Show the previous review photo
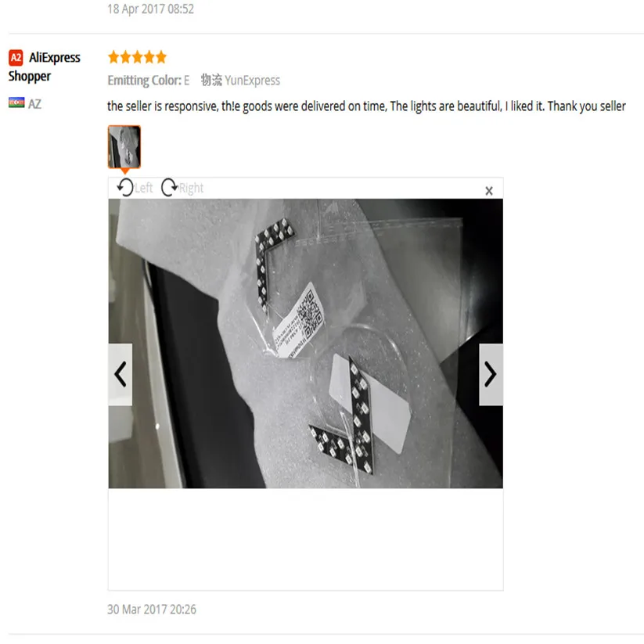Viewport: 644px width, 644px height. [121, 374]
